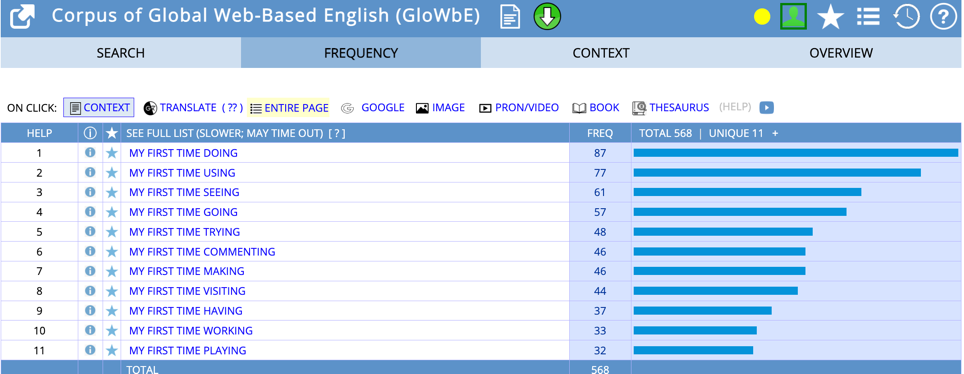Click info icon for MY FIRST TIME PLAYING
The width and height of the screenshot is (964, 374).
pyautogui.click(x=90, y=349)
